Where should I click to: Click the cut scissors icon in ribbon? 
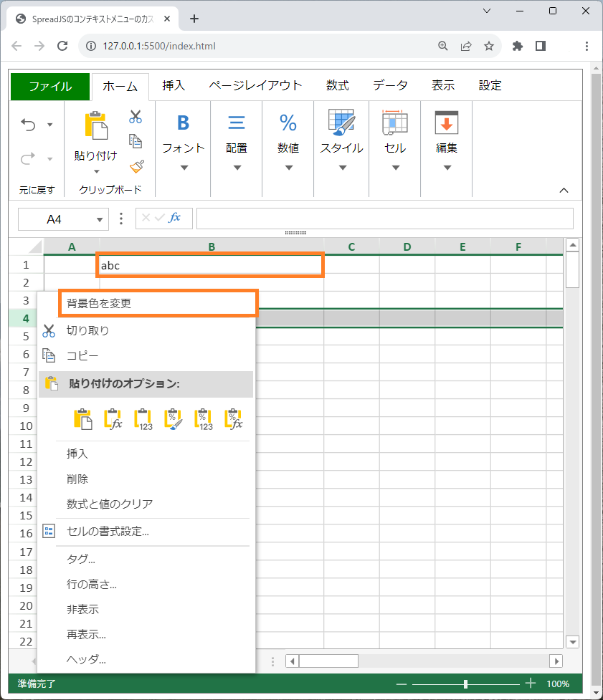pyautogui.click(x=136, y=117)
